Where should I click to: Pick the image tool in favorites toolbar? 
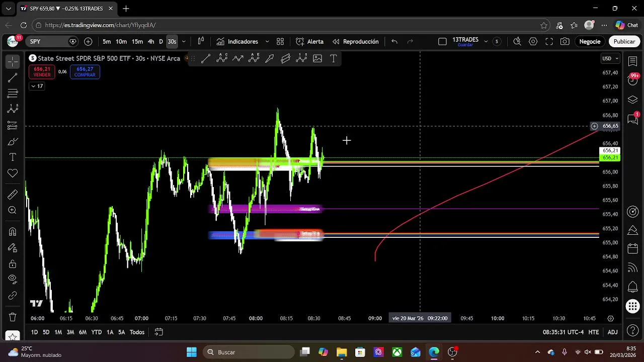click(317, 58)
